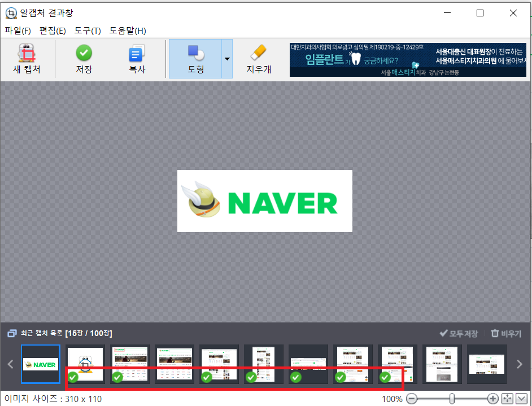
Task: Open the 파일(F) menu
Action: [18, 31]
